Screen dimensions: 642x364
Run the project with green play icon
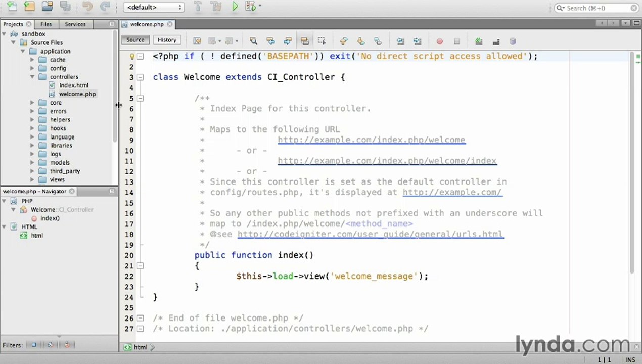[x=235, y=7]
